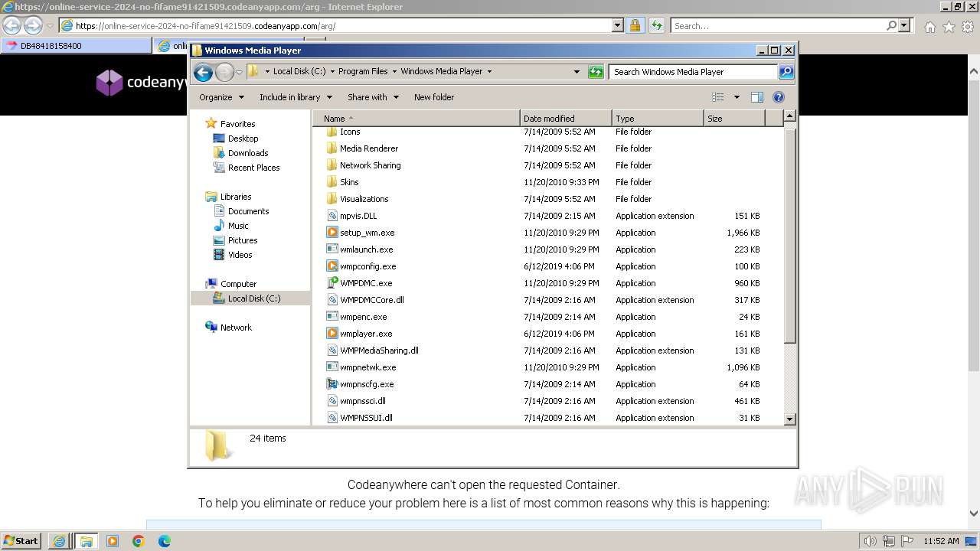Expand the Explorer address history dropdown
980x551 pixels.
(x=577, y=72)
